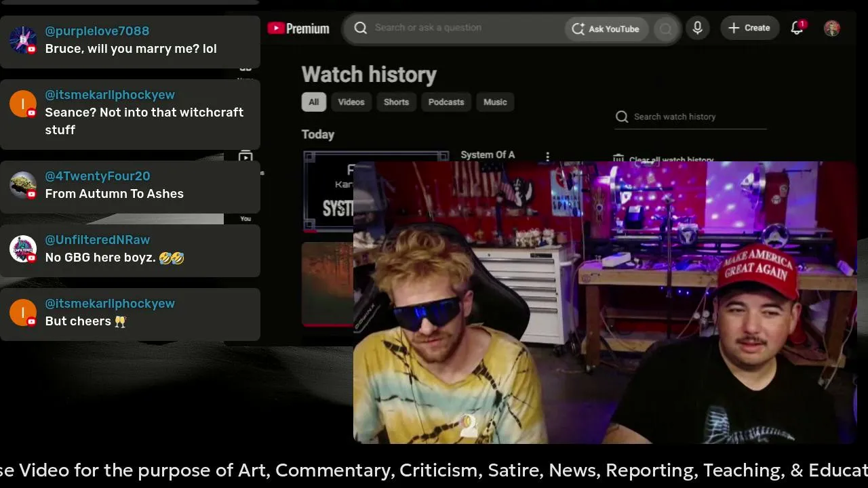Open @itsmekarllphockyew username on 'But cheers' message

(110, 304)
